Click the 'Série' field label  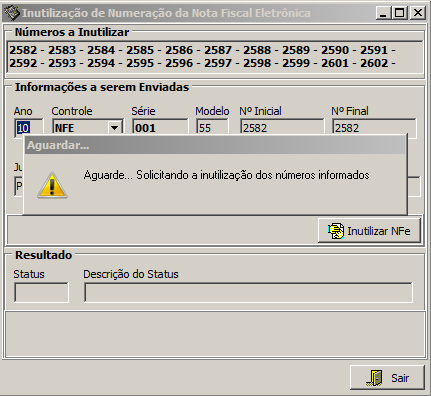pos(143,111)
